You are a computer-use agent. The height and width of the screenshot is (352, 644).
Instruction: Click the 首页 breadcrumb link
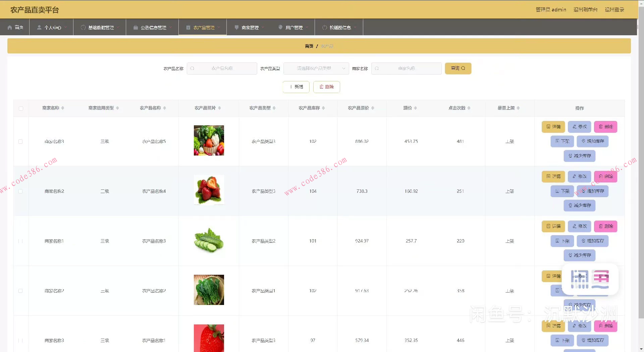309,46
